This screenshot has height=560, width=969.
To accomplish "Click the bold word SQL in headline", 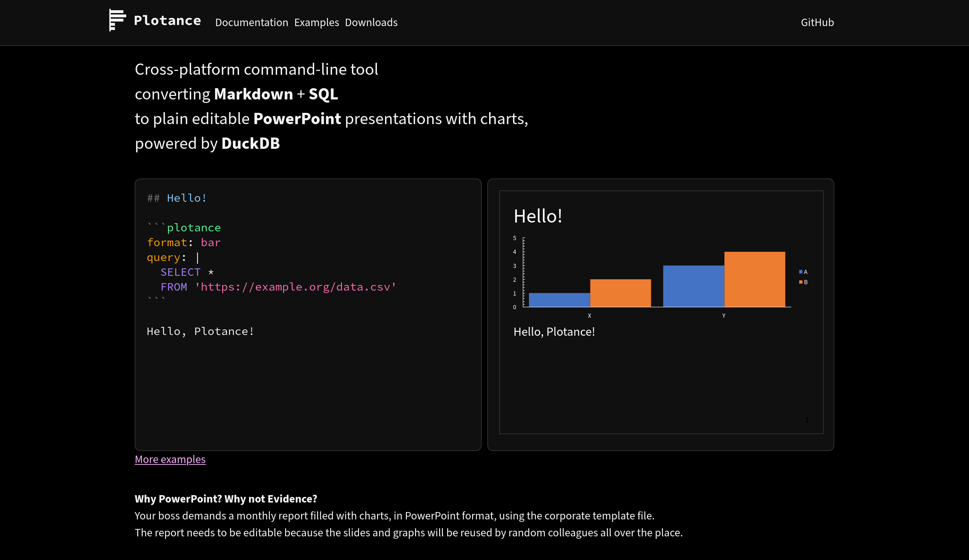I will pos(323,94).
